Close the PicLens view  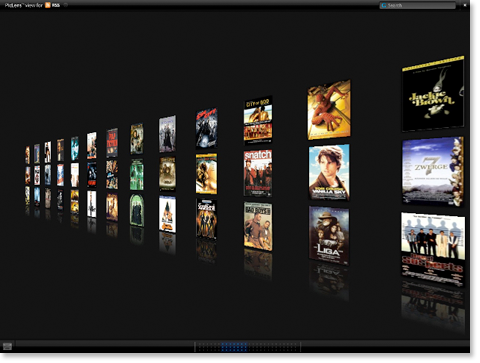tap(465, 5)
